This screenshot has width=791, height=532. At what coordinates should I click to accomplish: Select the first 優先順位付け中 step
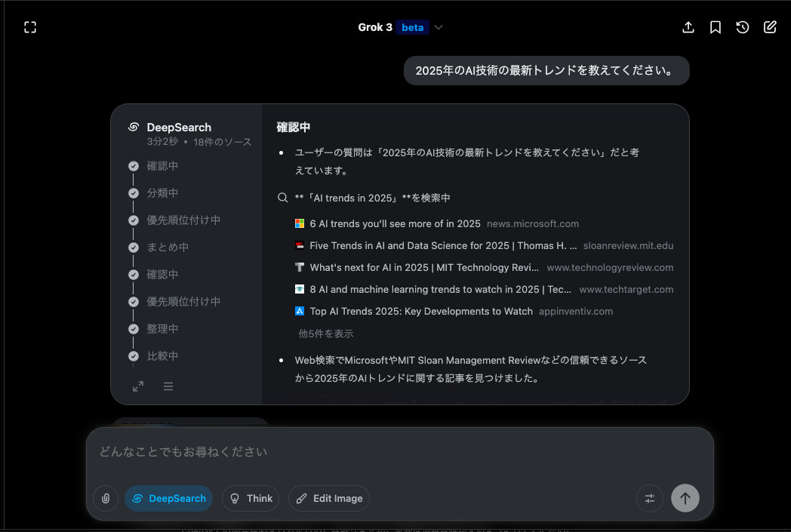[183, 220]
